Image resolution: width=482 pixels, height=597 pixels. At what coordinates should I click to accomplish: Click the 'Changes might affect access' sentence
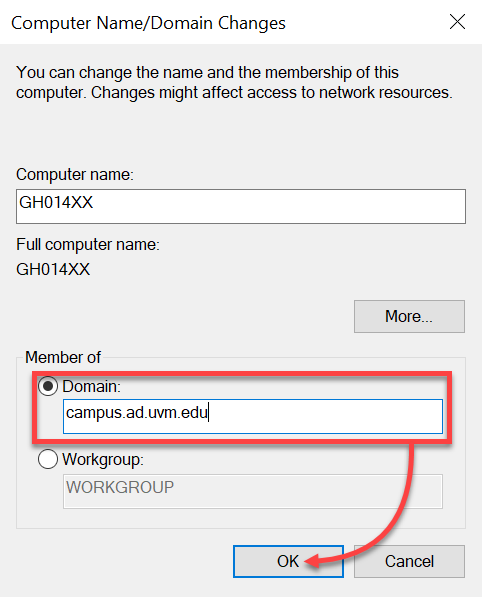coord(272,93)
